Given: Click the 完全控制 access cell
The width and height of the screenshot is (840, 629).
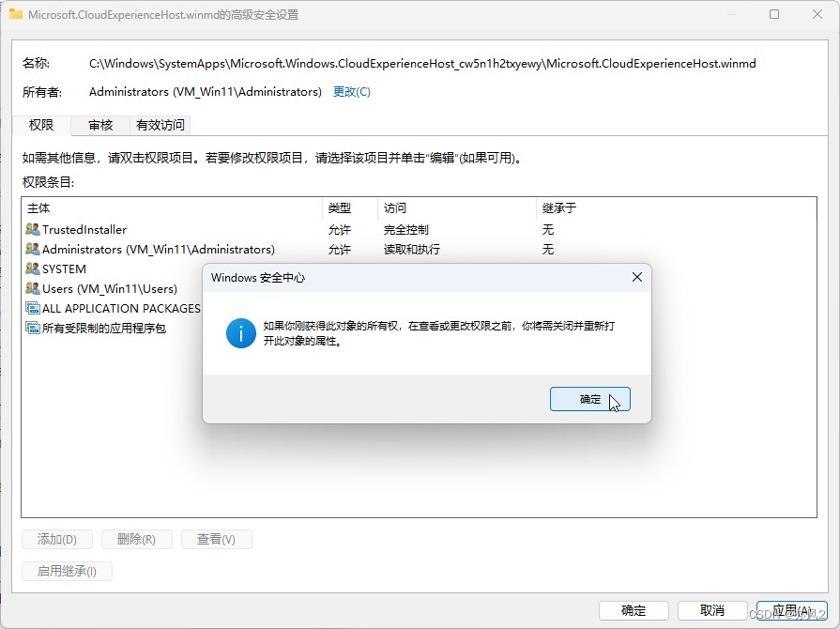Looking at the screenshot, I should (x=406, y=229).
